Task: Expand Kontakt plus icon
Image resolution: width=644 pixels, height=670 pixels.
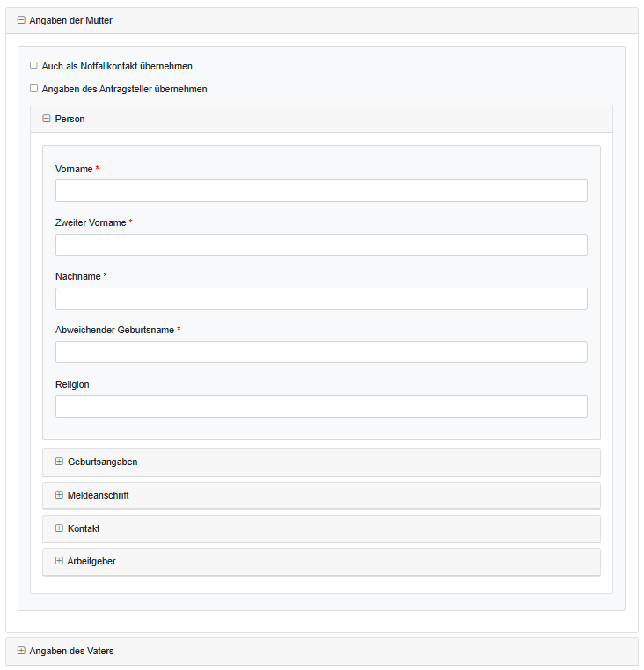Action: tap(59, 528)
